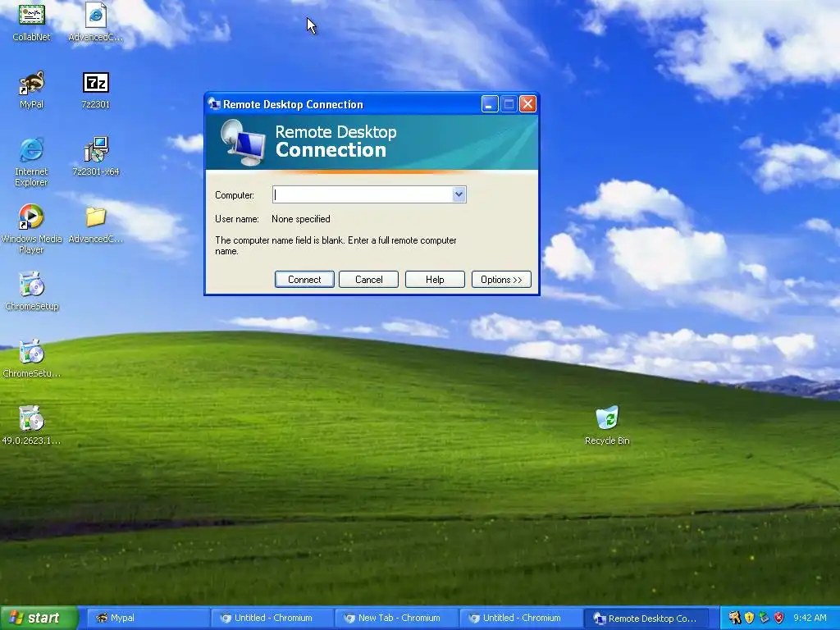Select the ChromeSetup desktop icon
Image resolution: width=840 pixels, height=630 pixels.
[32, 292]
